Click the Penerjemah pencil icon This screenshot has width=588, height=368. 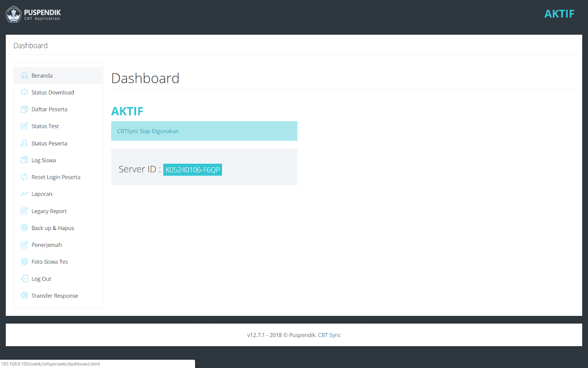pyautogui.click(x=24, y=245)
